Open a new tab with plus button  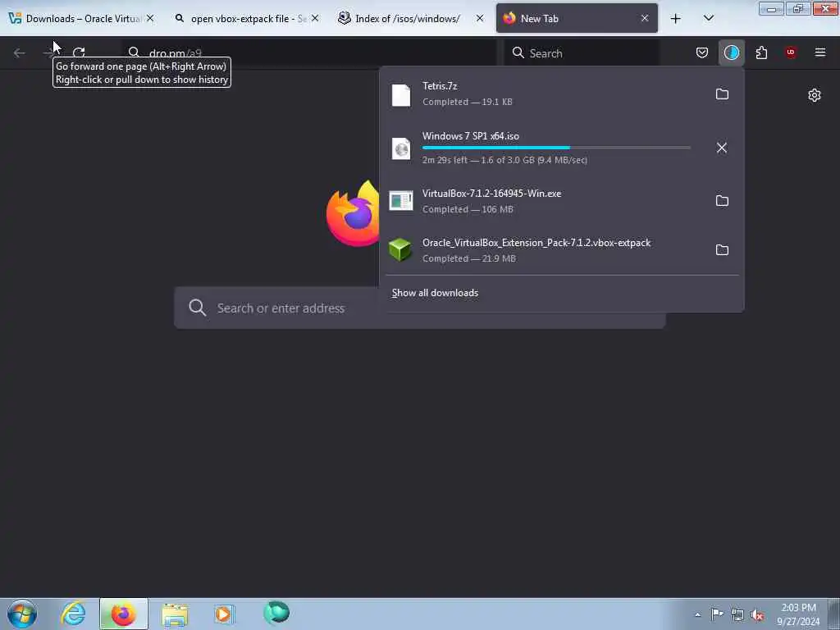point(676,19)
